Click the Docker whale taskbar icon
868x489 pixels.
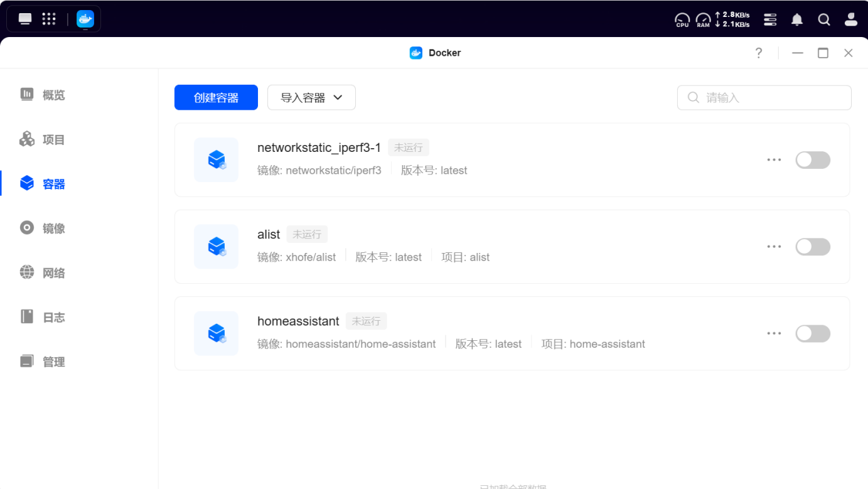coord(85,19)
